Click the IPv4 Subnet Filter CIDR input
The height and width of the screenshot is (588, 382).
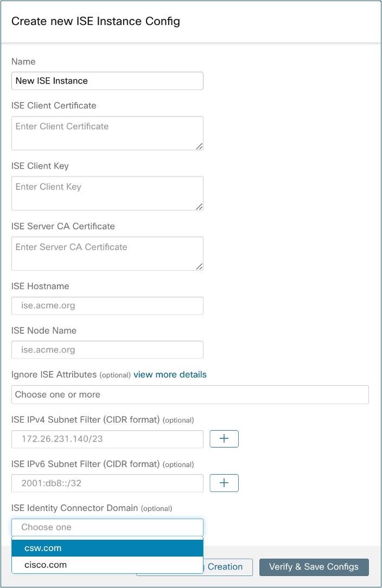(x=107, y=439)
